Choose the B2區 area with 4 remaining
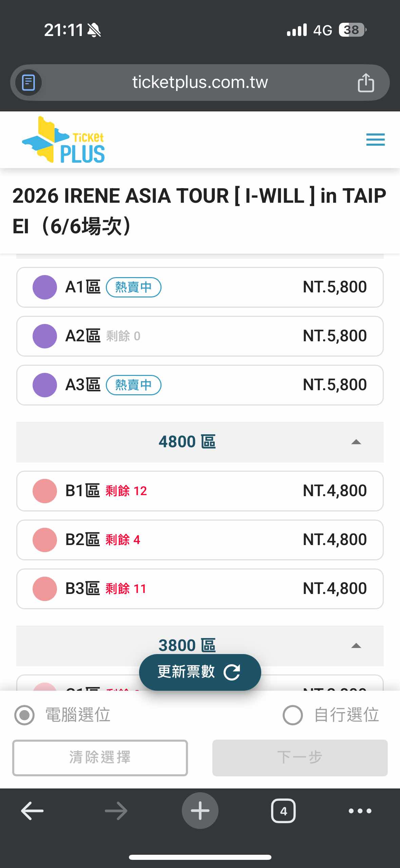 tap(200, 540)
